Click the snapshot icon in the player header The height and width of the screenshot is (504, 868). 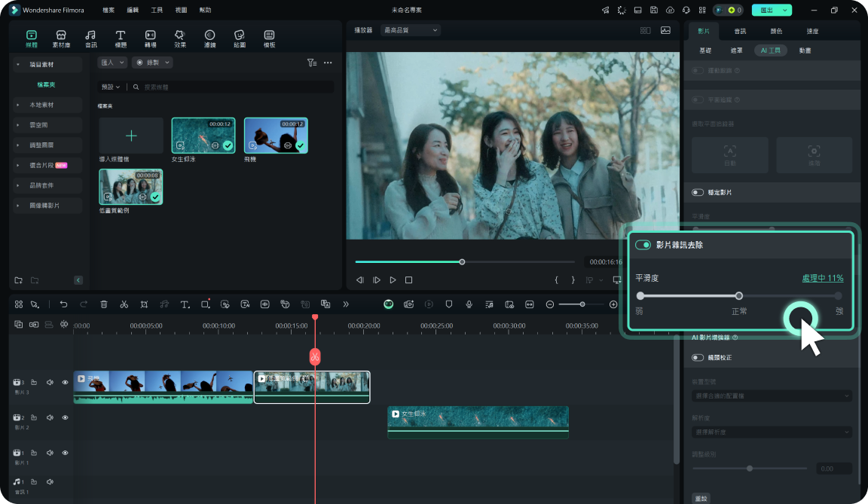665,30
